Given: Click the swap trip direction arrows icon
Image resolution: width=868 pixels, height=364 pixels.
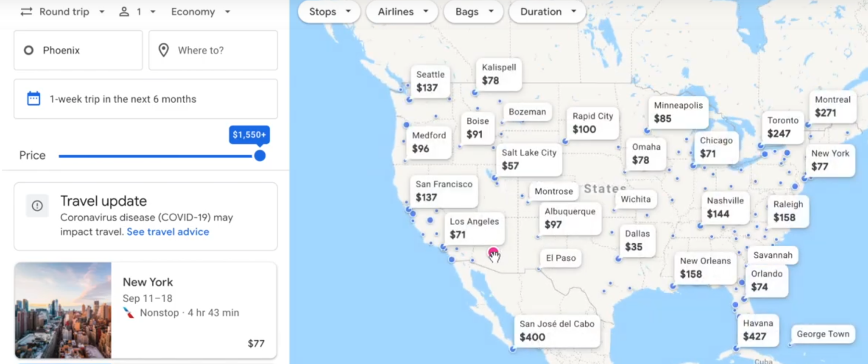Looking at the screenshot, I should (x=26, y=12).
